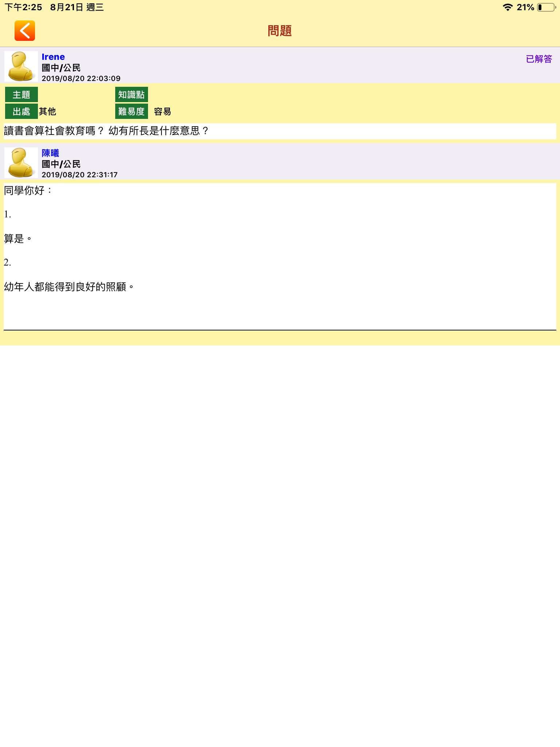The image size is (560, 747).
Task: Tap the 已解答 status label
Action: (x=539, y=59)
